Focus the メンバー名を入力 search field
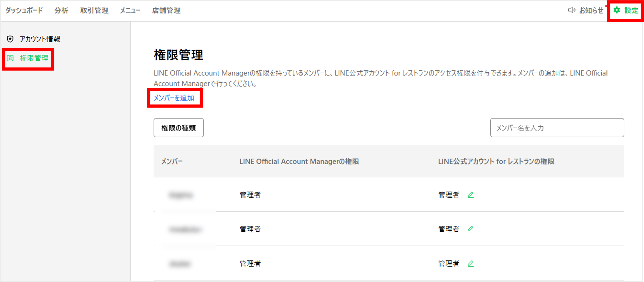This screenshot has height=282, width=644. [557, 128]
